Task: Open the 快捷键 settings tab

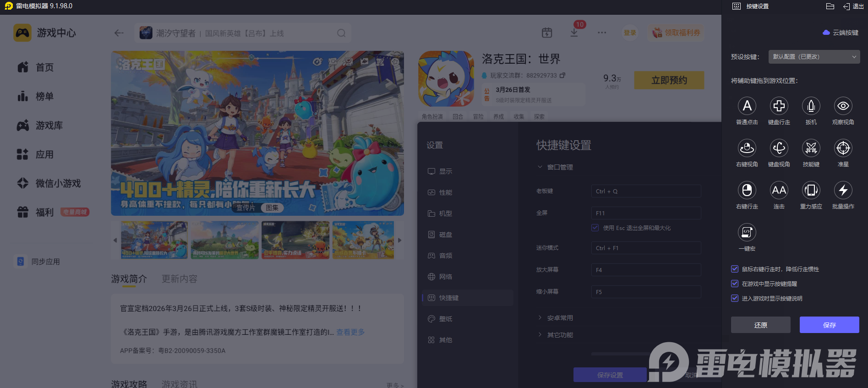Action: tap(448, 298)
